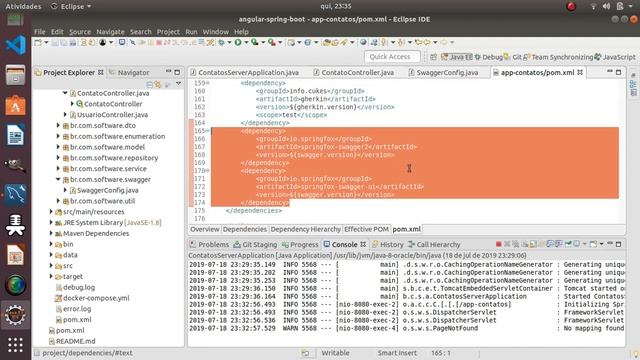Image resolution: width=640 pixels, height=360 pixels.
Task: Open the Atividades overview
Action: 23,6
